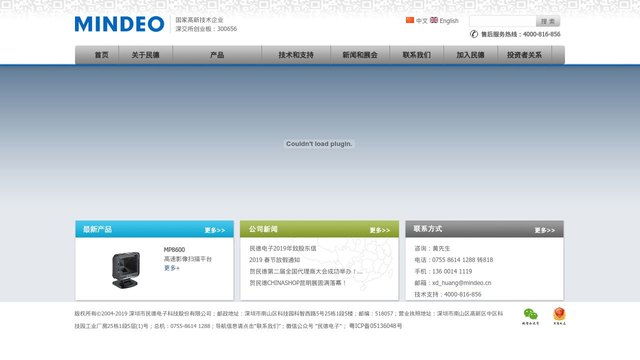Open news 民德电子2019年致股东信
Screen dimensions: 640x360
click(282, 248)
